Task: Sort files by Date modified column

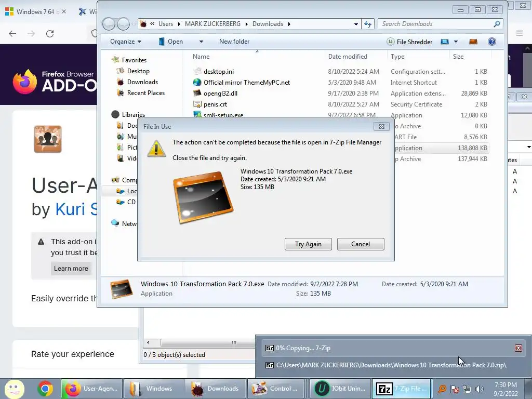Action: click(348, 56)
